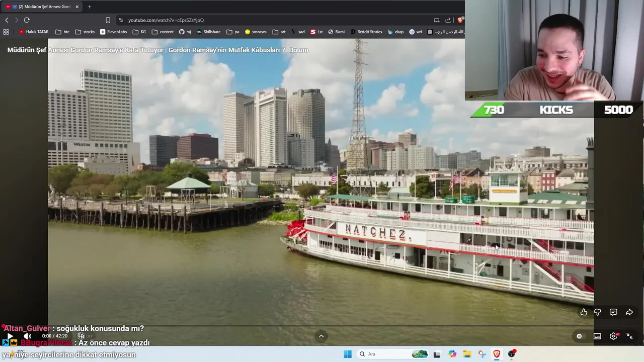
Task: Click the video progress bar
Action: pos(322,326)
